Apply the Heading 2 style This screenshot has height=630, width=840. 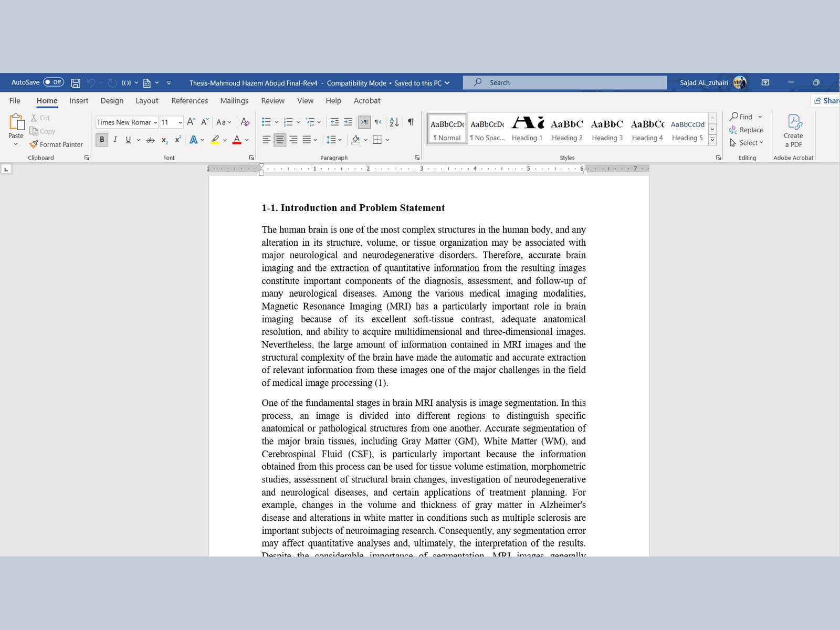coord(567,129)
